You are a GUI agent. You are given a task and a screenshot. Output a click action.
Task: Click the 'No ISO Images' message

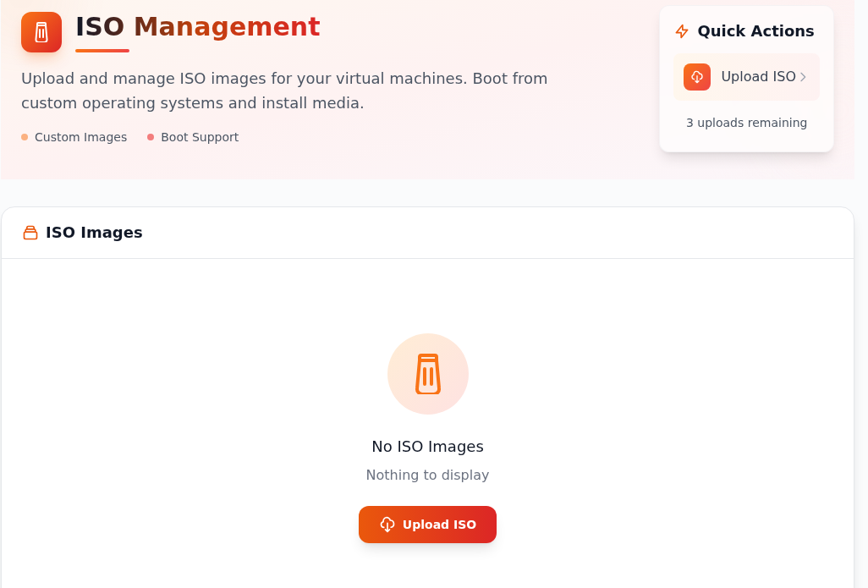coord(428,446)
